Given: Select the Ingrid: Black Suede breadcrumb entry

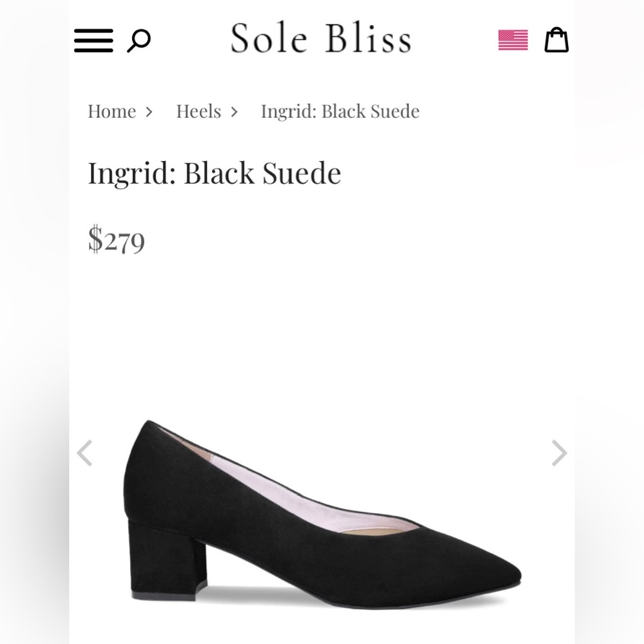Looking at the screenshot, I should pos(339,111).
